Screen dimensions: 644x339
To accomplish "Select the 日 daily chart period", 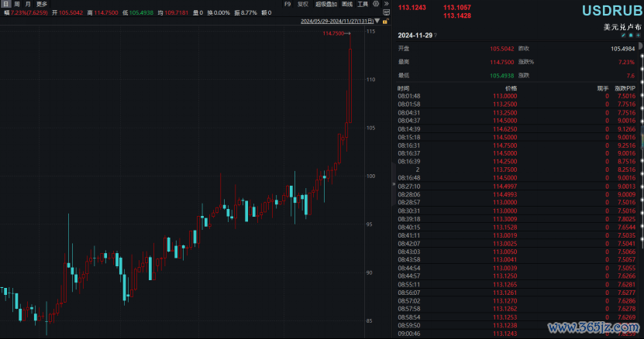I will coord(5,4).
